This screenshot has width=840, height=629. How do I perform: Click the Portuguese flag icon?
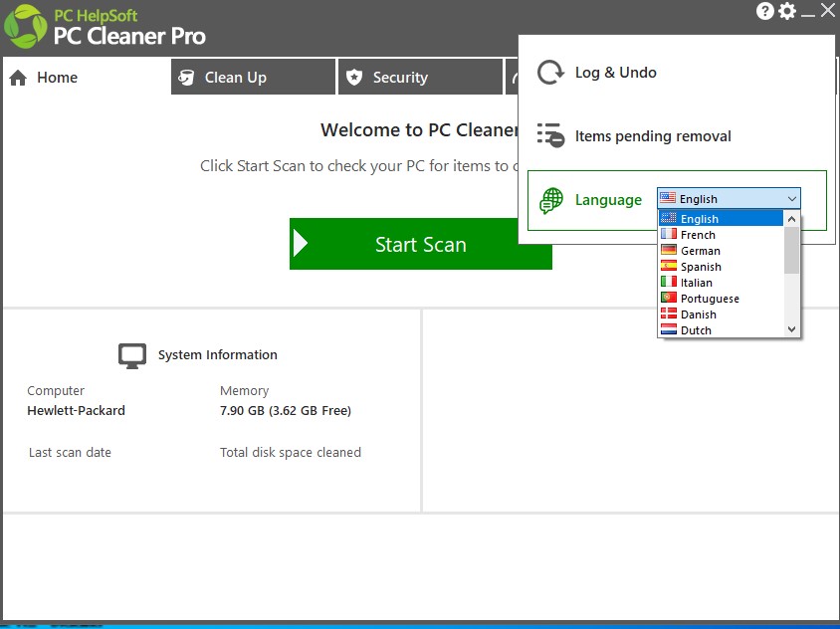(669, 298)
